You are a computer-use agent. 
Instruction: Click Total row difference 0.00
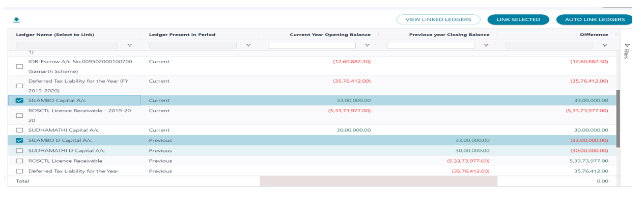(603, 181)
